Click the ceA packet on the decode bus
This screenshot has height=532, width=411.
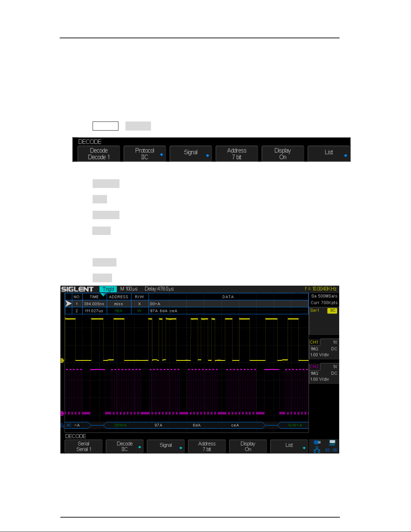pyautogui.click(x=235, y=425)
